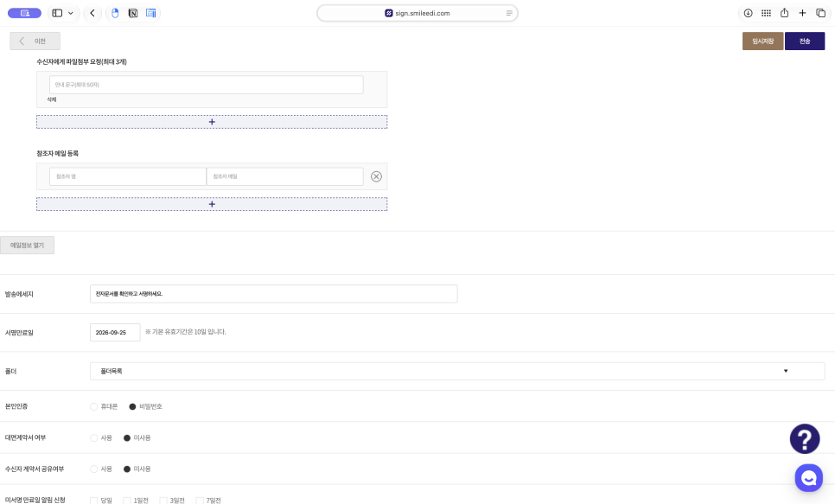Open the chat support bubble
The height and width of the screenshot is (504, 835).
(x=809, y=478)
